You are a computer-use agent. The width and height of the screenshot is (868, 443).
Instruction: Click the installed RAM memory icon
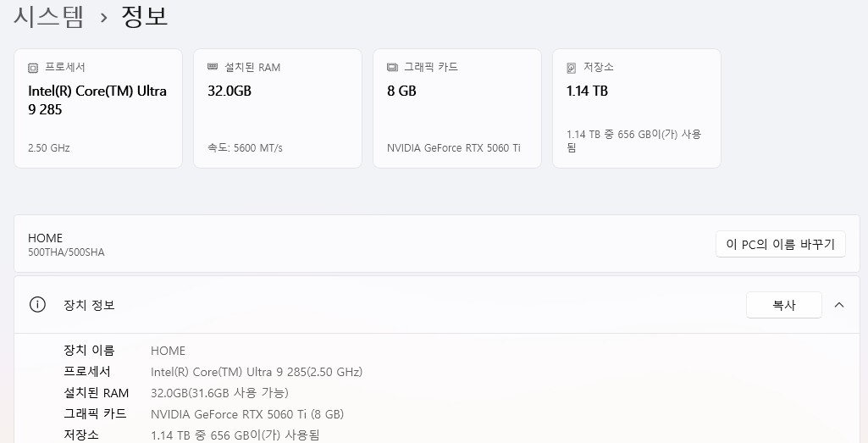point(213,67)
